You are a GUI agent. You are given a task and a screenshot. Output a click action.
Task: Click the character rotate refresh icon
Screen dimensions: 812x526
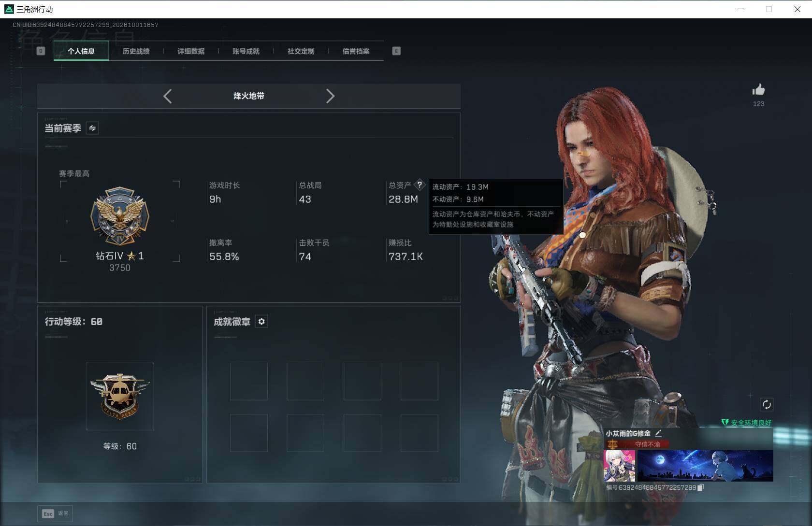pyautogui.click(x=767, y=404)
